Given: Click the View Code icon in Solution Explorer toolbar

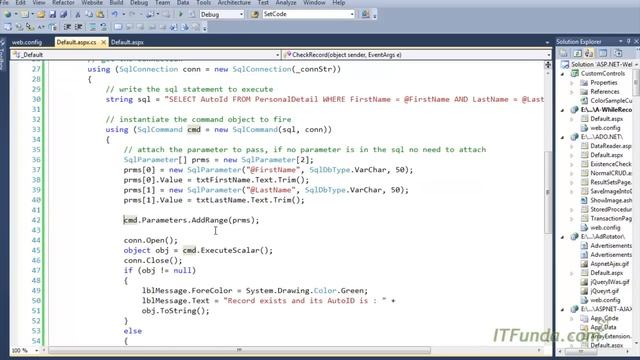Looking at the screenshot, I should (603, 53).
